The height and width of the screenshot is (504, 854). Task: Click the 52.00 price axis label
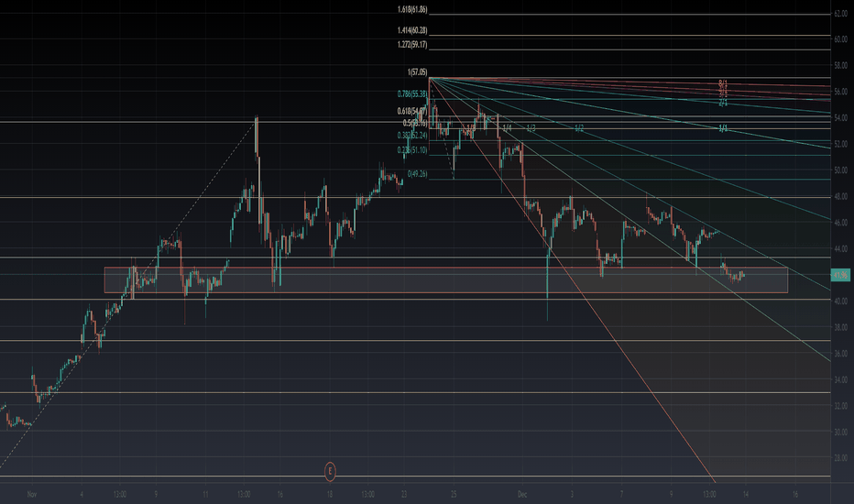click(840, 144)
